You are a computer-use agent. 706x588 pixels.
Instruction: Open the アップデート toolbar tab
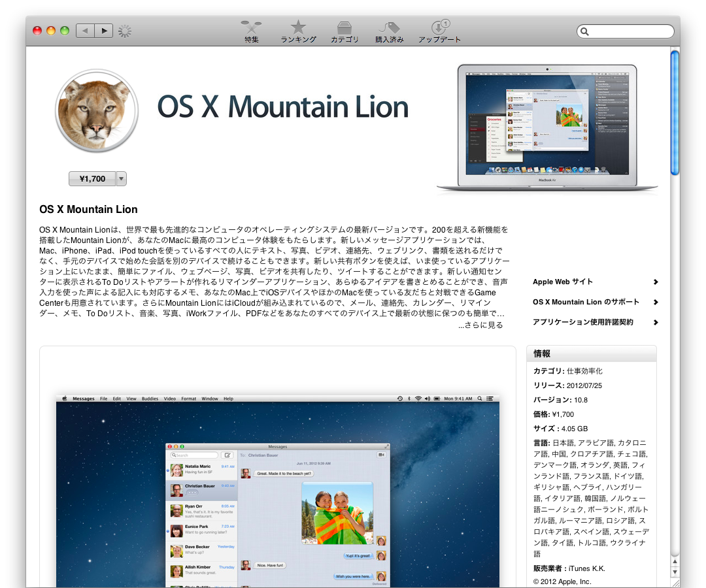[x=439, y=31]
